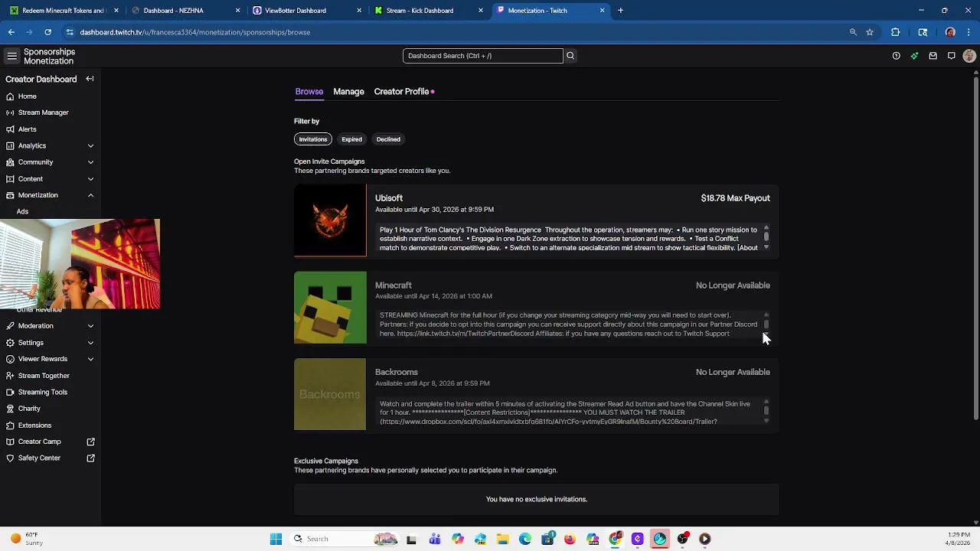Open the taskbar clock and date
This screenshot has width=980, height=551.
[x=959, y=539]
